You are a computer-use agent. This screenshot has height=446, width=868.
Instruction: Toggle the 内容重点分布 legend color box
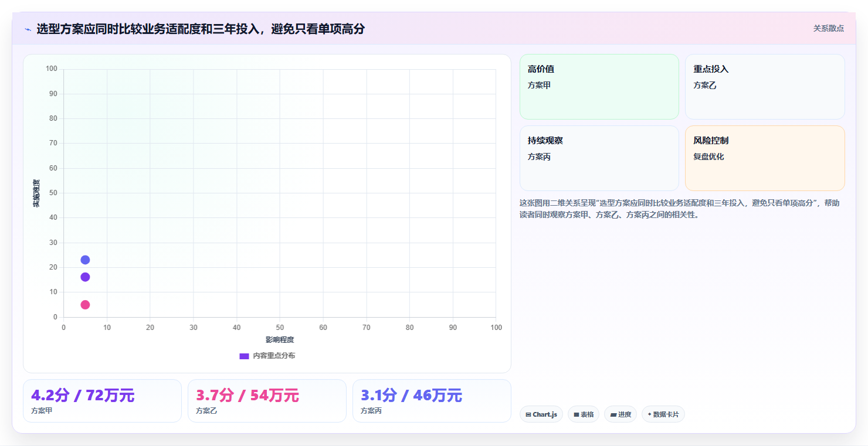pyautogui.click(x=244, y=356)
